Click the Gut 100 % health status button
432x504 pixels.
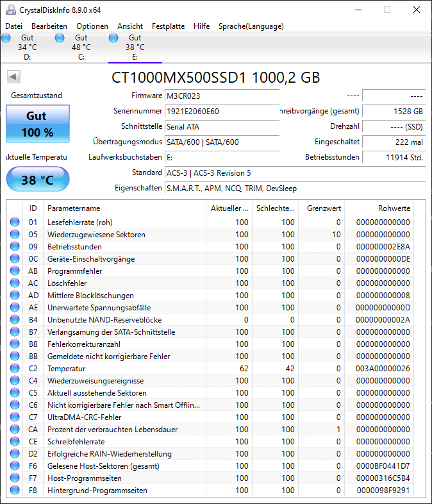[x=38, y=124]
